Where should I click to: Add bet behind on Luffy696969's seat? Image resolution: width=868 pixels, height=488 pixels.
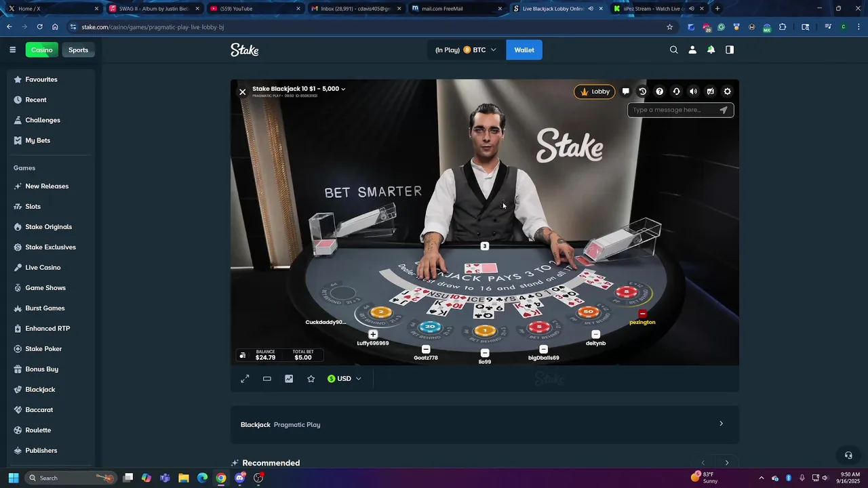(373, 334)
